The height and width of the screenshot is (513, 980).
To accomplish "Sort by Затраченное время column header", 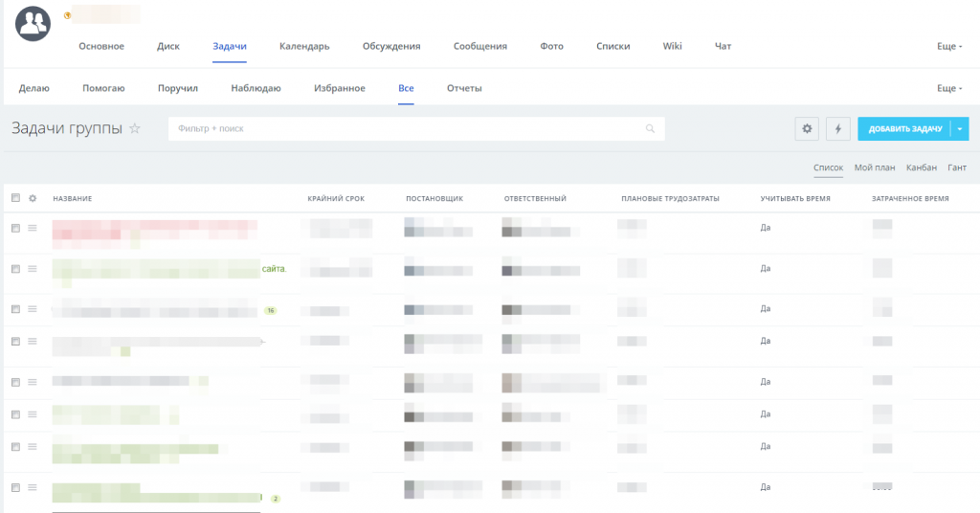I will [910, 199].
